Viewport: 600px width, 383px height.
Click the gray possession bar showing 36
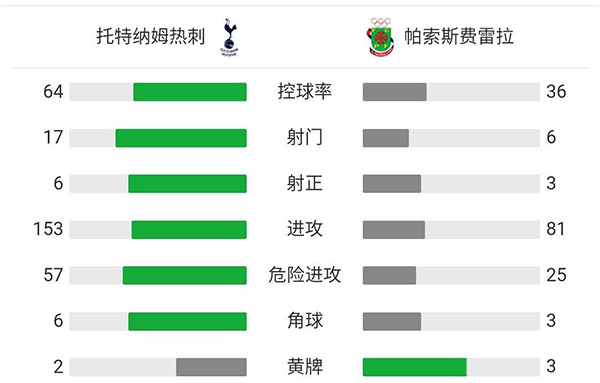395,92
